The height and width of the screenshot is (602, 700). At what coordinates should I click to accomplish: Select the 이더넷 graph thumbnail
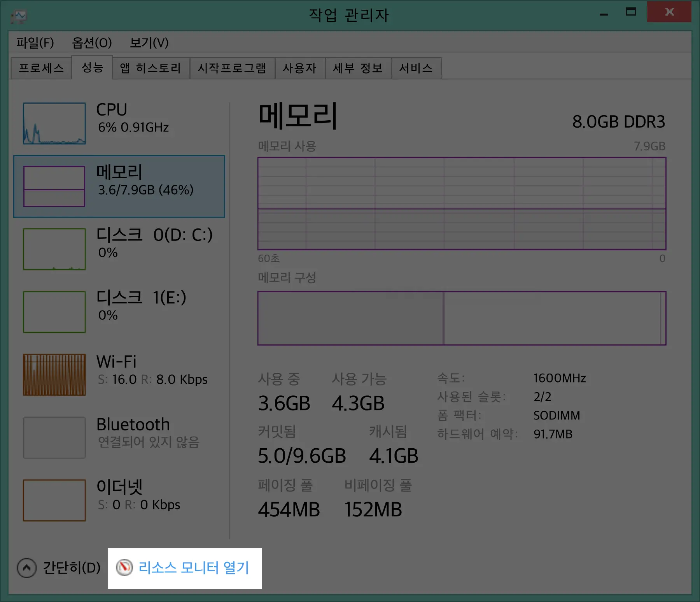54,500
